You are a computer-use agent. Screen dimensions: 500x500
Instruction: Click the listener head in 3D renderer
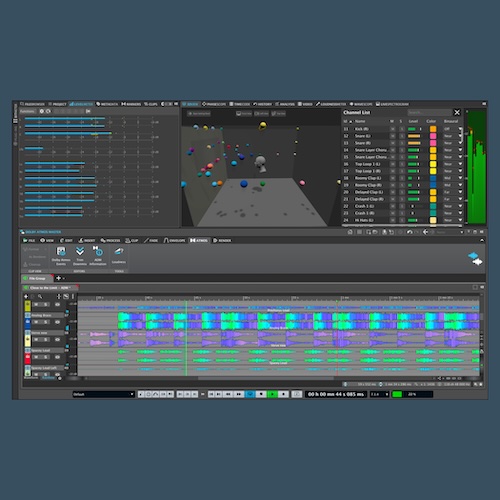260,164
